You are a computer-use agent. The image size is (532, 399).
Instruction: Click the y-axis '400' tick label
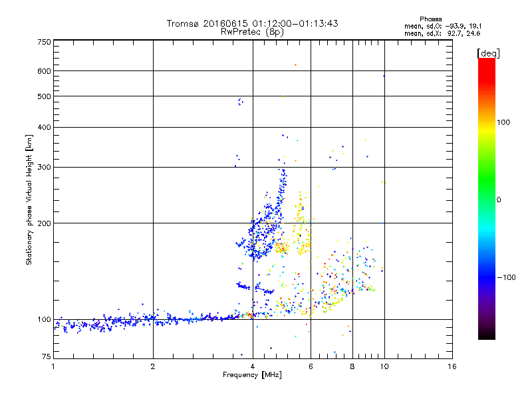(45, 127)
